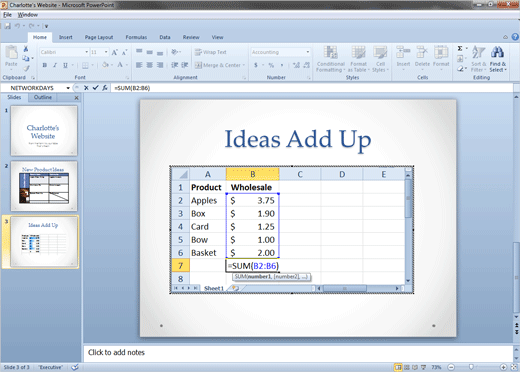This screenshot has width=520, height=372.
Task: Toggle Italic formatting
Action: 55,65
